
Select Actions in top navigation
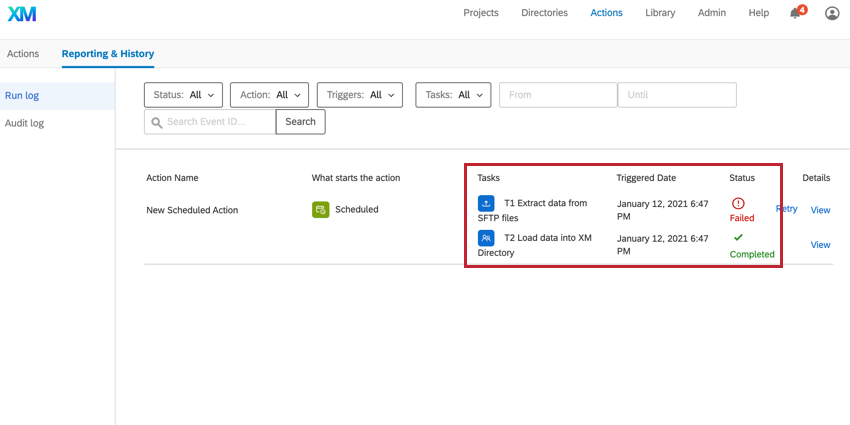coord(607,13)
